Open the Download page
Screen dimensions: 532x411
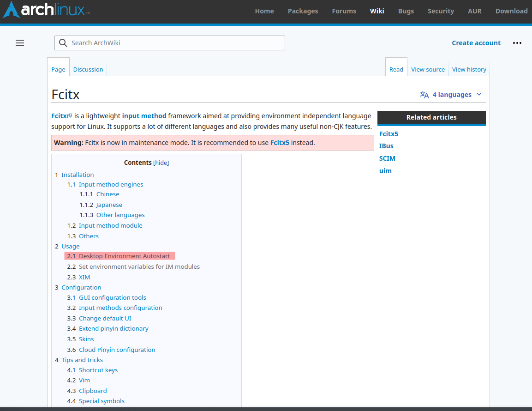tap(511, 11)
